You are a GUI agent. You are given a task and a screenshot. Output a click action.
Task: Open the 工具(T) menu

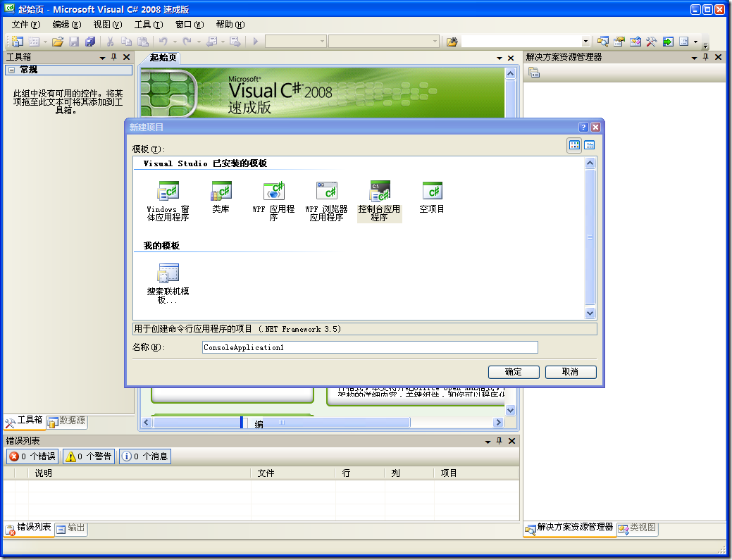click(148, 25)
